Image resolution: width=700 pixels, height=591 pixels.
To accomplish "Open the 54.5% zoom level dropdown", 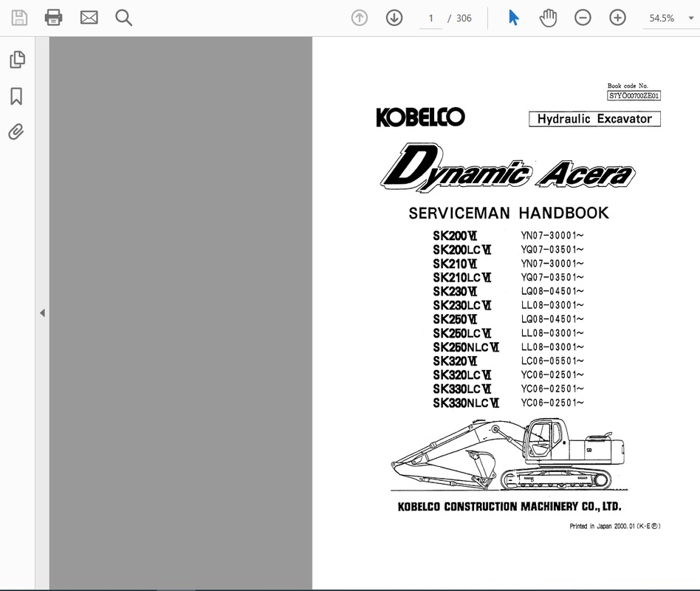I will (x=691, y=18).
